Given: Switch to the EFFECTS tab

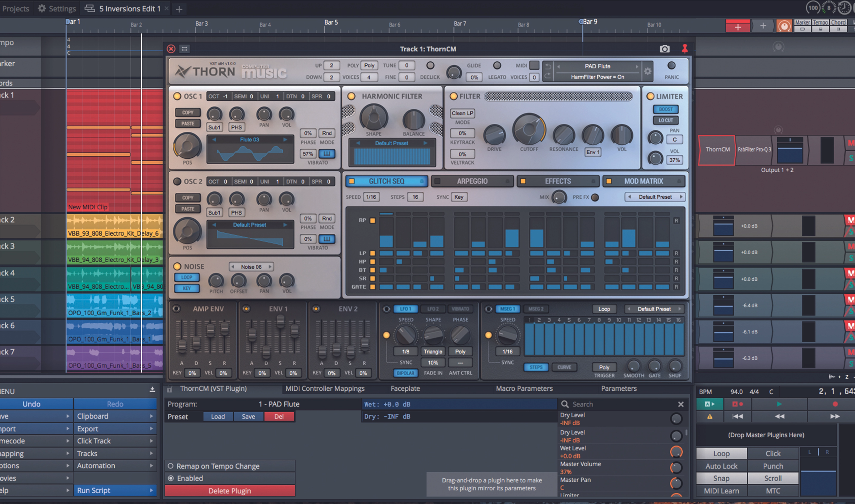Looking at the screenshot, I should point(557,181).
